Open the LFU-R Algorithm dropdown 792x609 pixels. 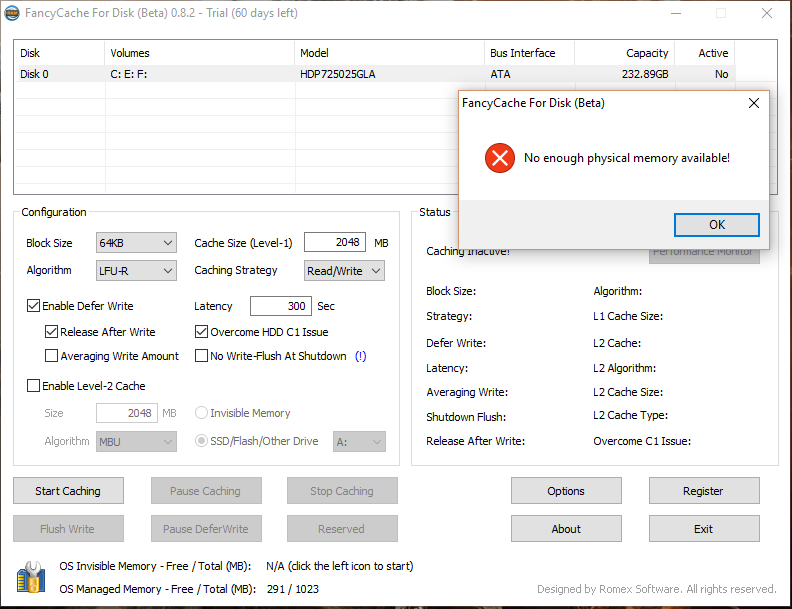pyautogui.click(x=136, y=271)
